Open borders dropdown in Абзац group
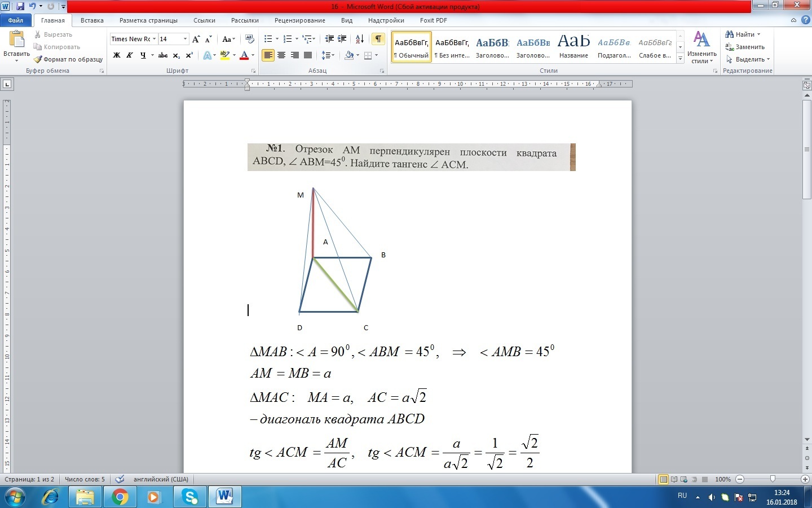Image resolution: width=812 pixels, height=508 pixels. (376, 55)
